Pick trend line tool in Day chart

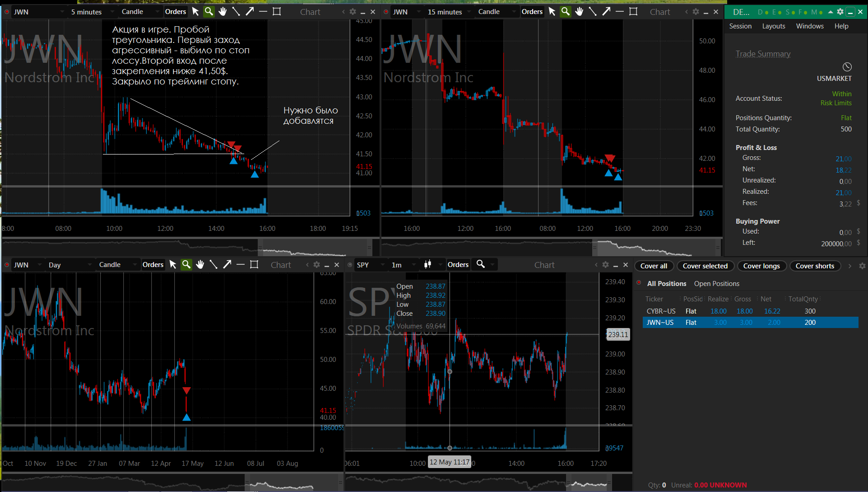(x=214, y=265)
